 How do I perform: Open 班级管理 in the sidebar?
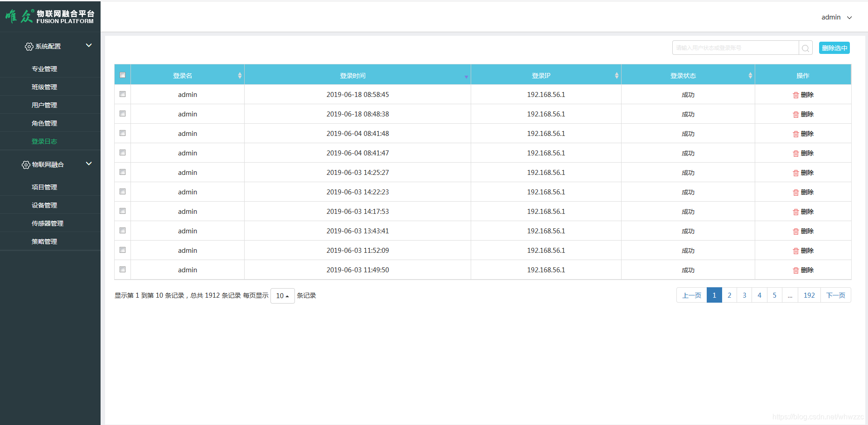(44, 87)
